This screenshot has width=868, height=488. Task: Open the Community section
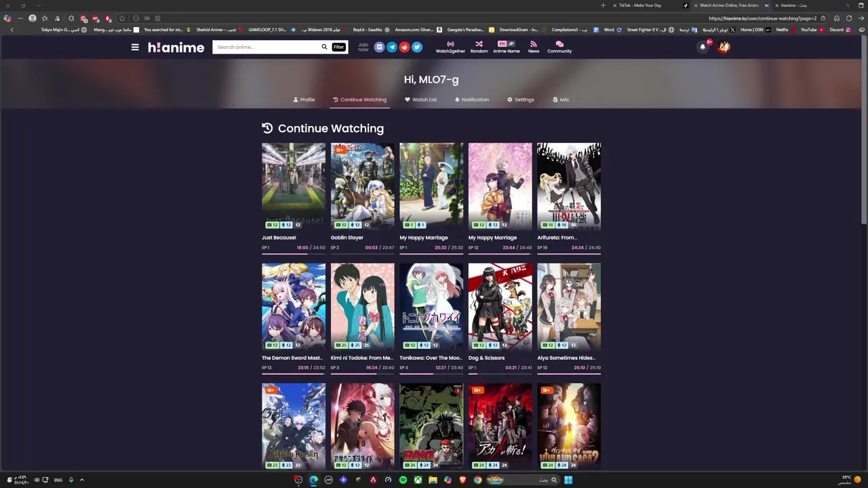(559, 47)
